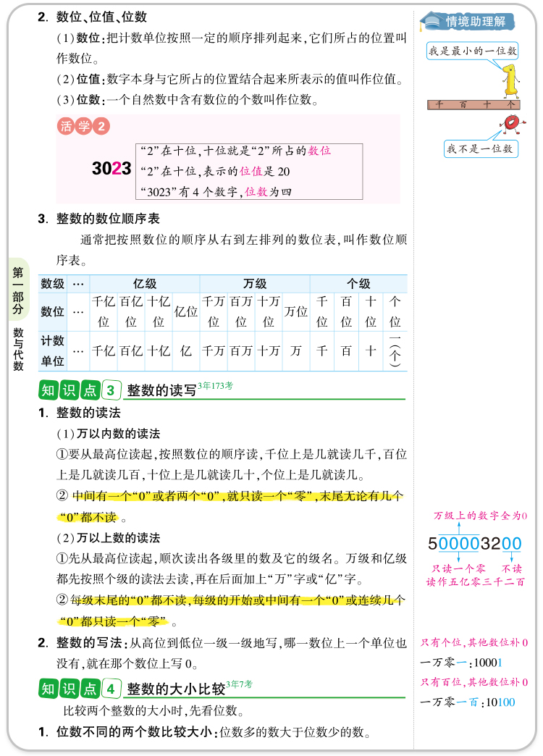Click the 千亿位 cell in the 数位 row
Image resolution: width=543 pixels, height=756 pixels.
[x=104, y=311]
